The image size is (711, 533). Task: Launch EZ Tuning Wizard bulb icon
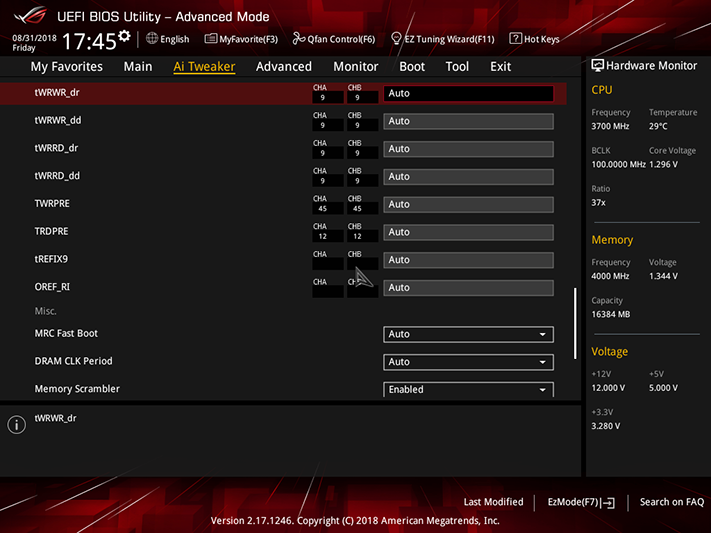click(x=396, y=39)
